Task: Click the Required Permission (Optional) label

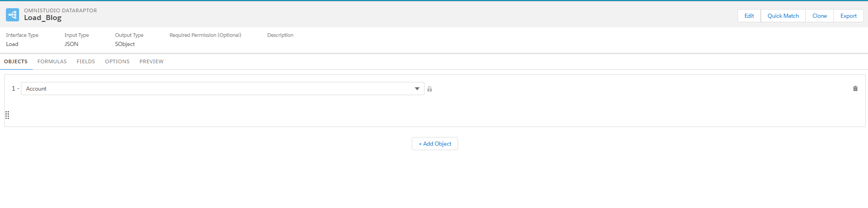Action: tap(205, 35)
